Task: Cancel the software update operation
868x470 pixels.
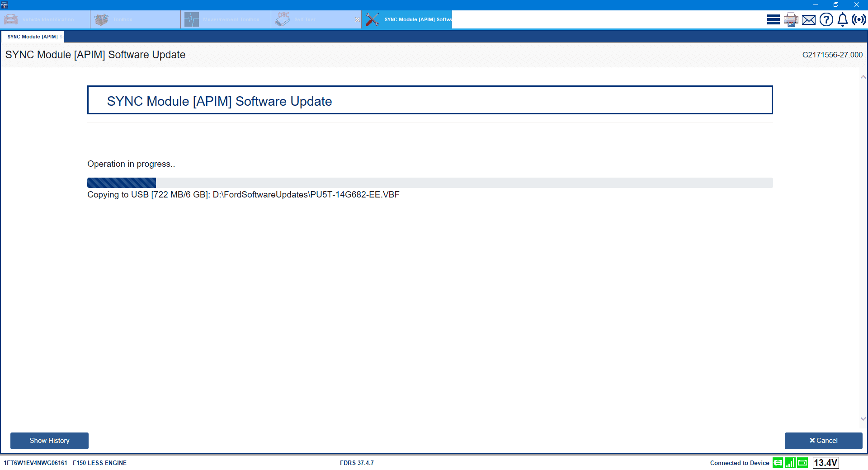Action: click(x=823, y=441)
